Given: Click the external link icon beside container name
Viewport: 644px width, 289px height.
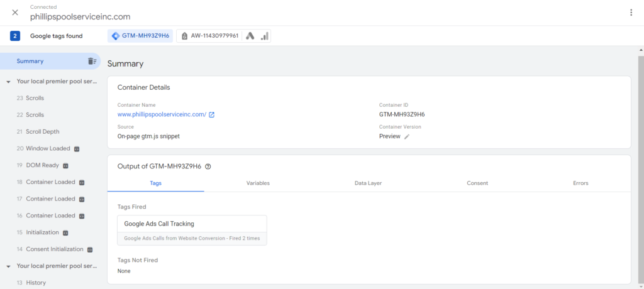Looking at the screenshot, I should (x=211, y=114).
